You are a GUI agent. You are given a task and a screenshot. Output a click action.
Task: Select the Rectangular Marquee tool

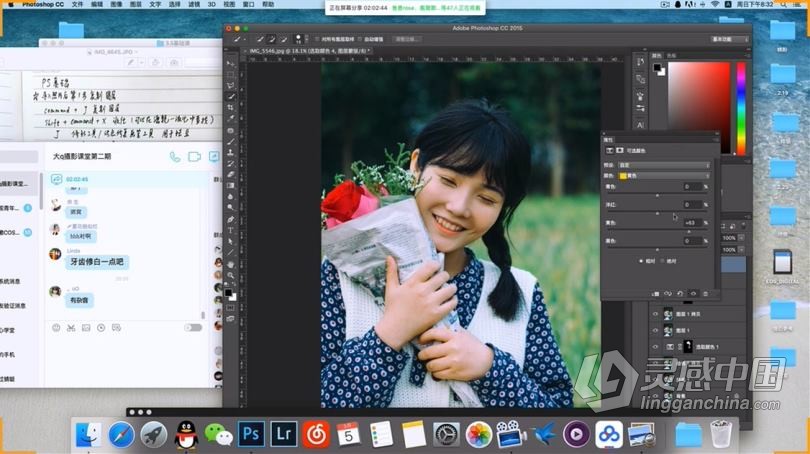230,75
